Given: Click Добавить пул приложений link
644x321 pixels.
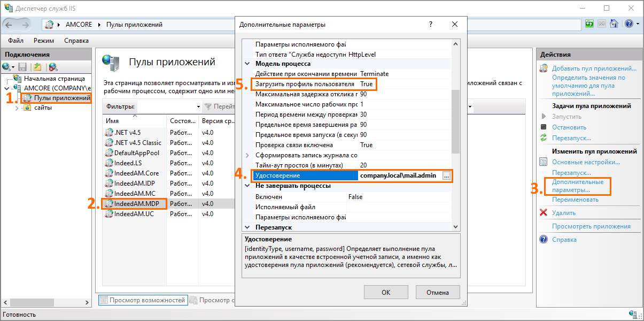Looking at the screenshot, I should click(x=594, y=68).
